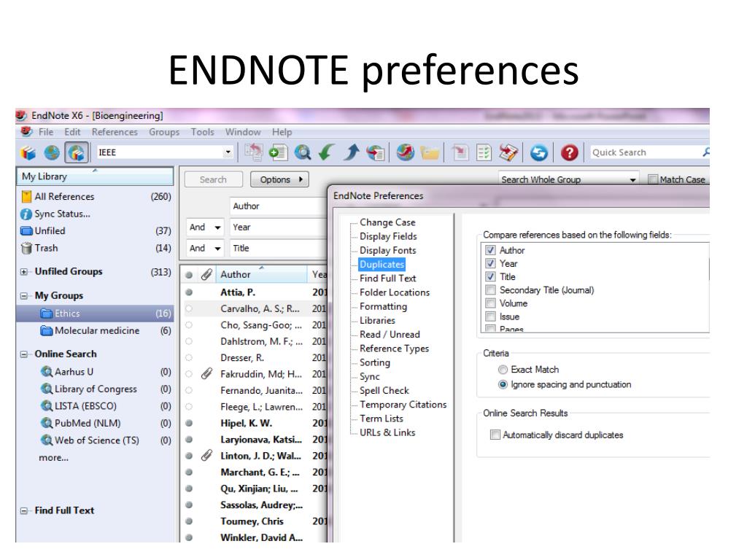This screenshot has width=747, height=560.
Task: Select URLs & Links preferences category
Action: coord(387,432)
